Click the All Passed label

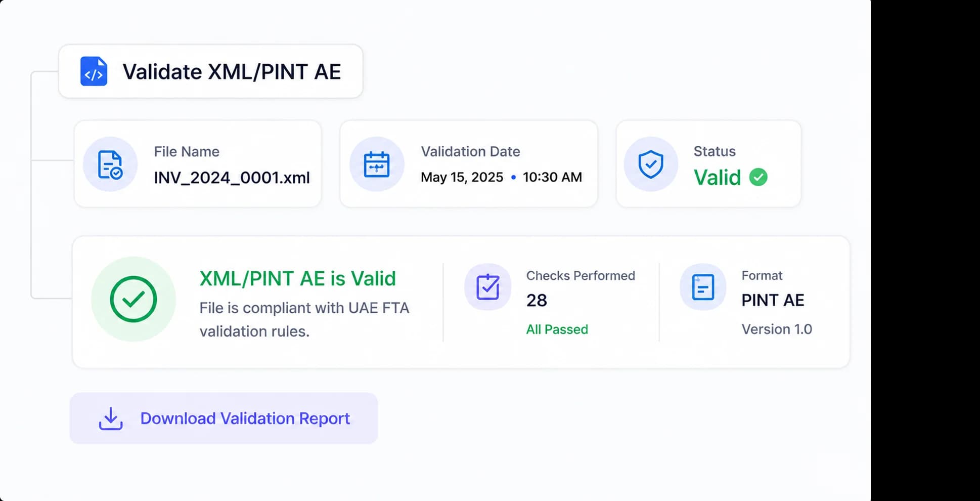(557, 329)
